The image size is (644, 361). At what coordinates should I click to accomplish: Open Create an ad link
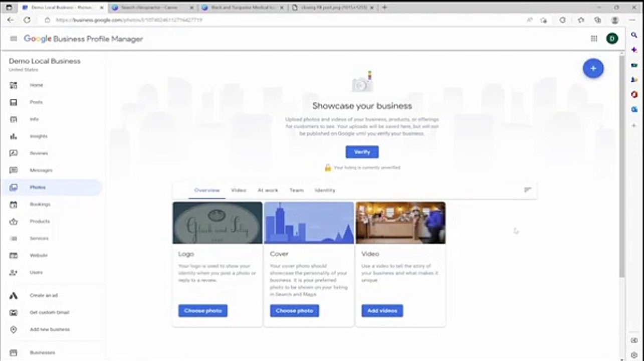tap(44, 296)
